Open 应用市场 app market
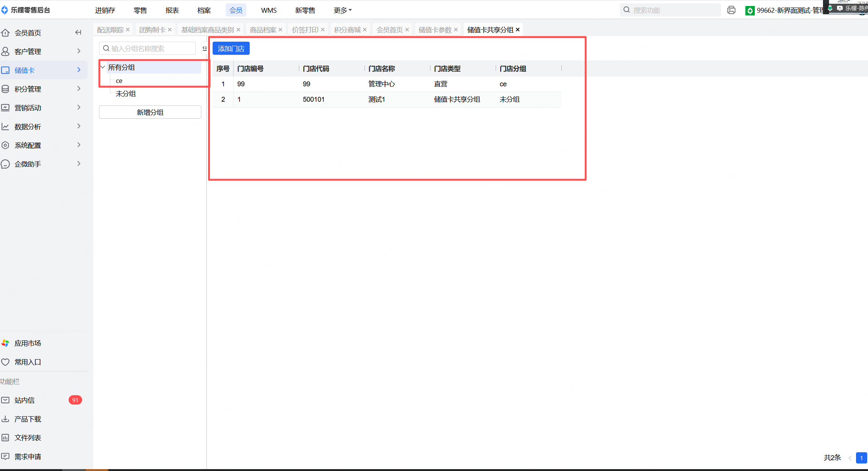Image resolution: width=868 pixels, height=471 pixels. point(27,343)
